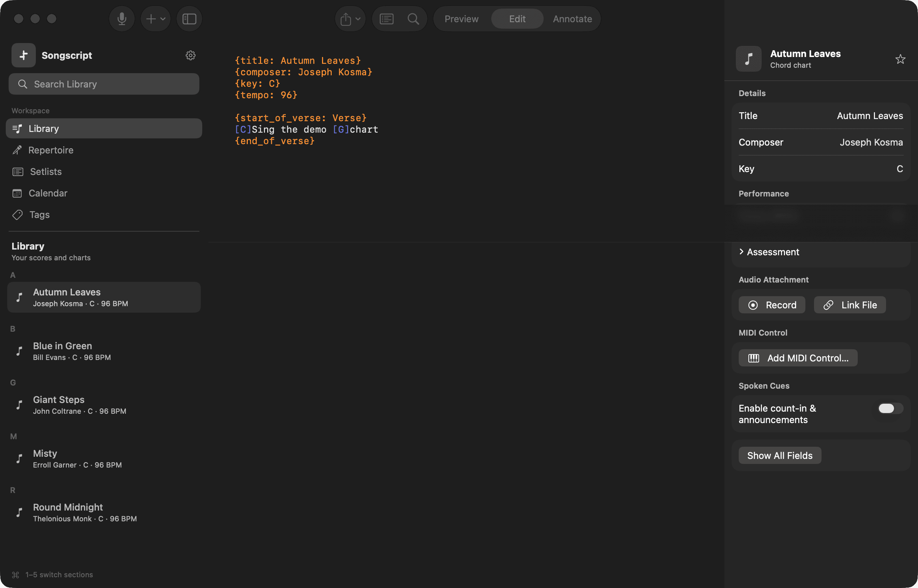The height and width of the screenshot is (588, 918).
Task: Open Repertoire section
Action: coord(104,150)
